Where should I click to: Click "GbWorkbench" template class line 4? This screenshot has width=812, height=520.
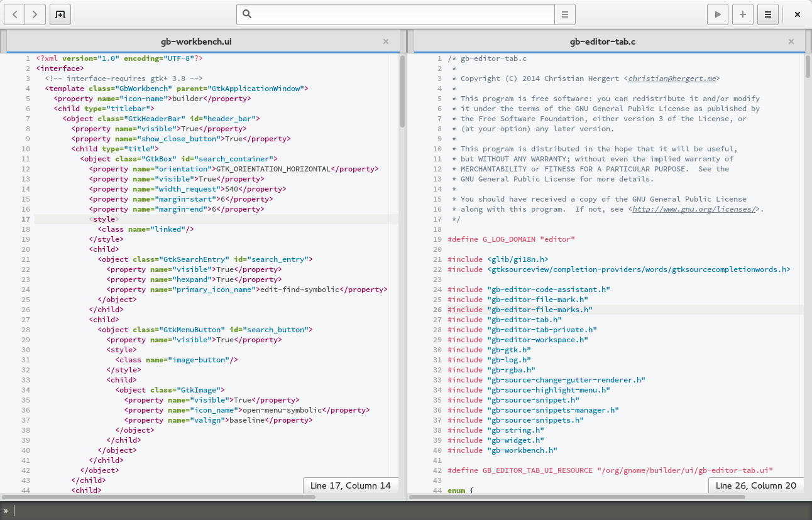(x=146, y=89)
